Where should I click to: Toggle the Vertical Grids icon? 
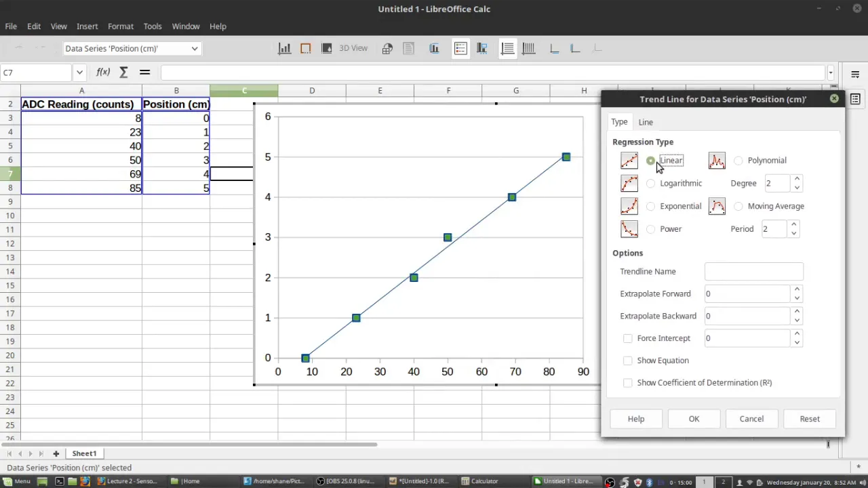528,48
